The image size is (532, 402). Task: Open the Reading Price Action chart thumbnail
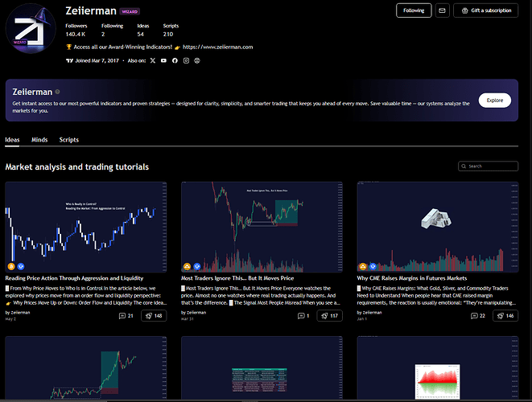click(x=86, y=227)
